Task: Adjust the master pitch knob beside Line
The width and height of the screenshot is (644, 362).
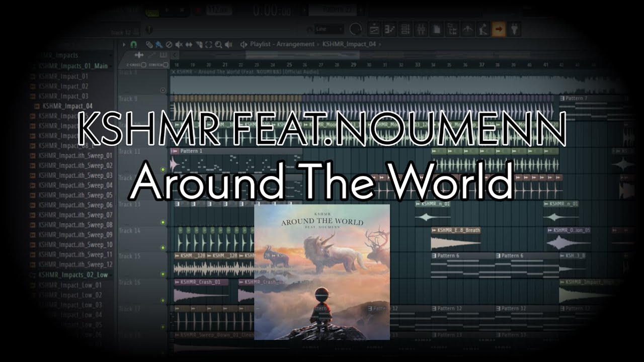Action: [x=356, y=29]
